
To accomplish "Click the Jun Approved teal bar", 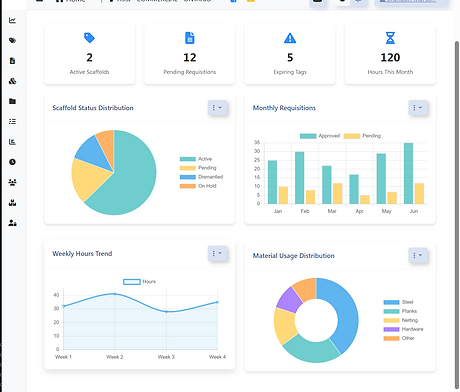I will pyautogui.click(x=408, y=173).
